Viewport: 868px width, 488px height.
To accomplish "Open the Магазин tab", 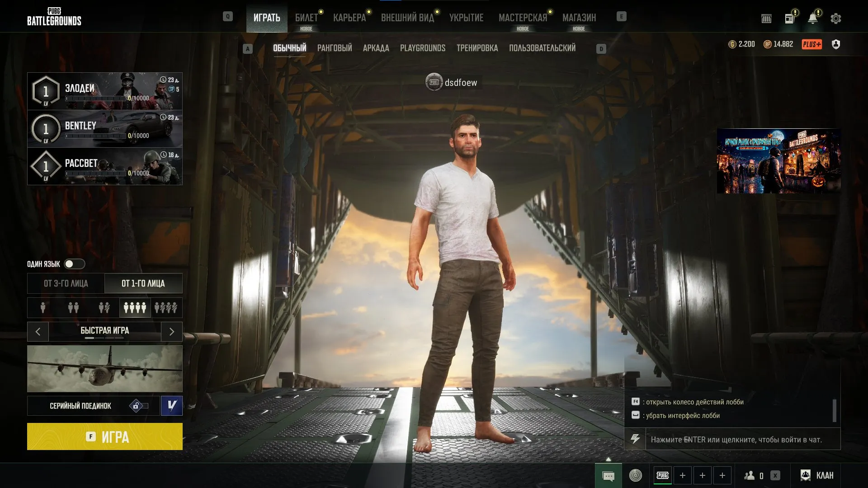I will [579, 18].
